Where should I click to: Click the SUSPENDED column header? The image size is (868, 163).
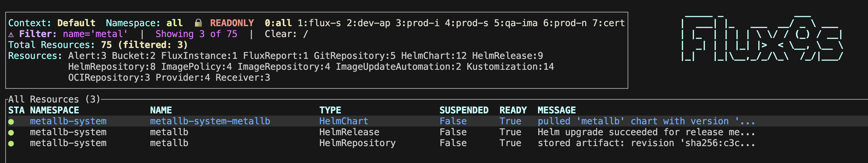464,110
